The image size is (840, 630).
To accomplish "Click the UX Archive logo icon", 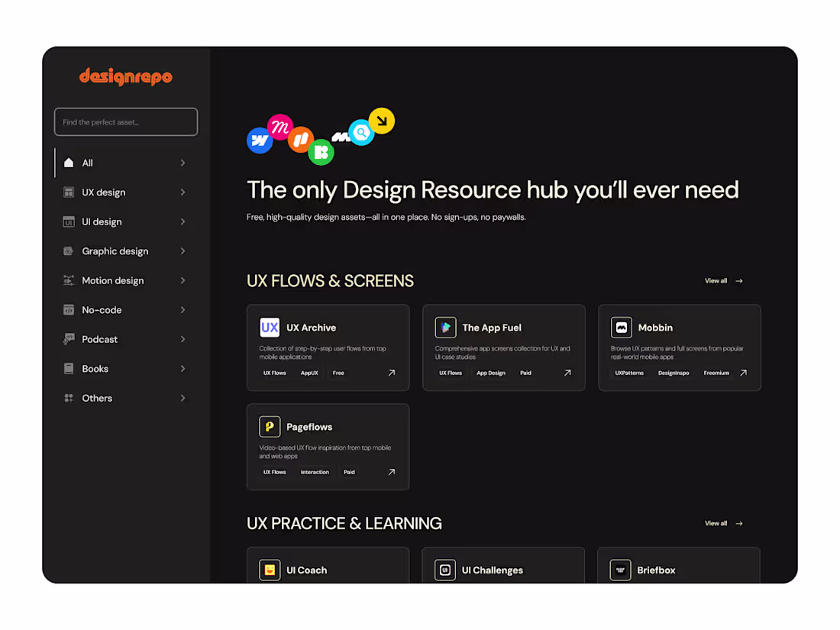I will 270,328.
